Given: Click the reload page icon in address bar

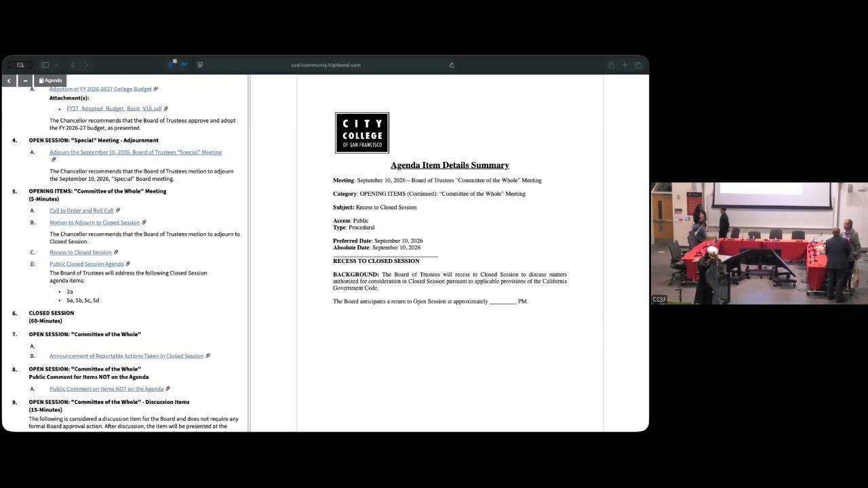Looking at the screenshot, I should click(452, 65).
